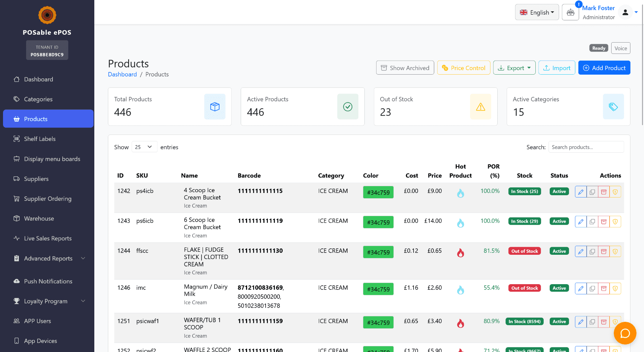Toggle hot product flame for 4 Scoop Bucket
The width and height of the screenshot is (644, 352).
[x=460, y=193]
